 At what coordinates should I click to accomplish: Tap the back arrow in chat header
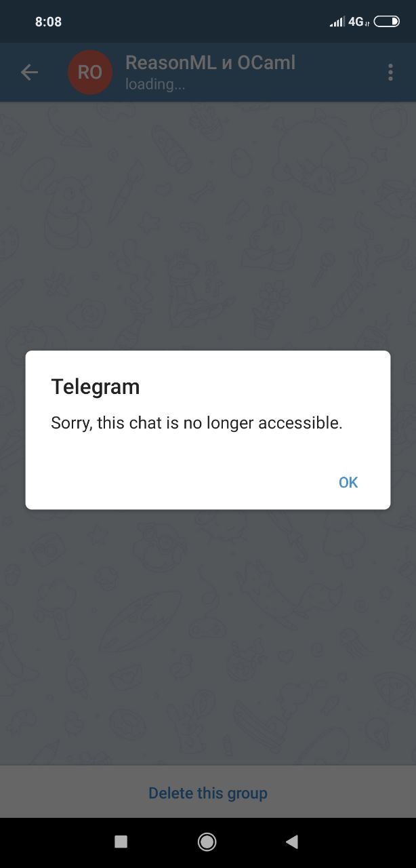coord(29,73)
